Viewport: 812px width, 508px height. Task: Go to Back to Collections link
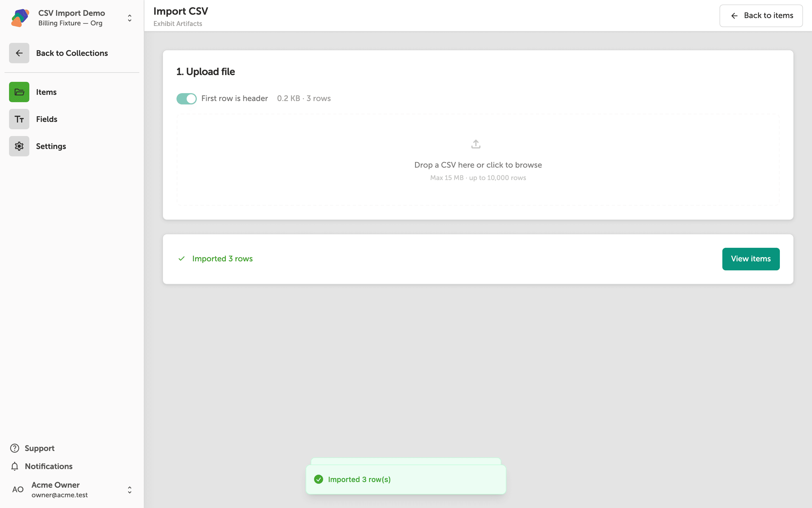pos(72,53)
